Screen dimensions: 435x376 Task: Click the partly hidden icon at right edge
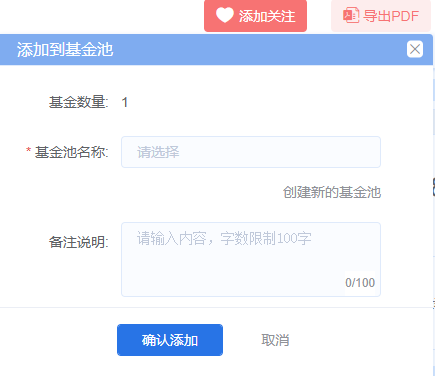(x=433, y=187)
